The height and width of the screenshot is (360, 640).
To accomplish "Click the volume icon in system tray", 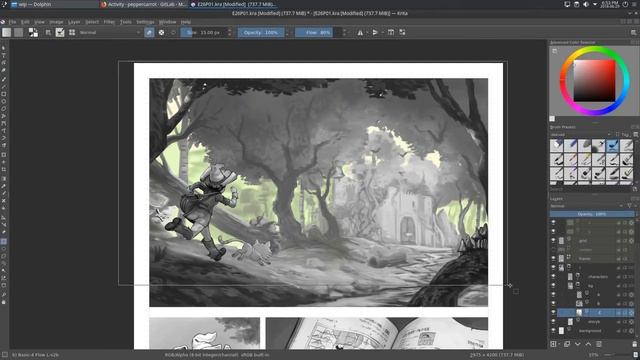I will point(586,4).
